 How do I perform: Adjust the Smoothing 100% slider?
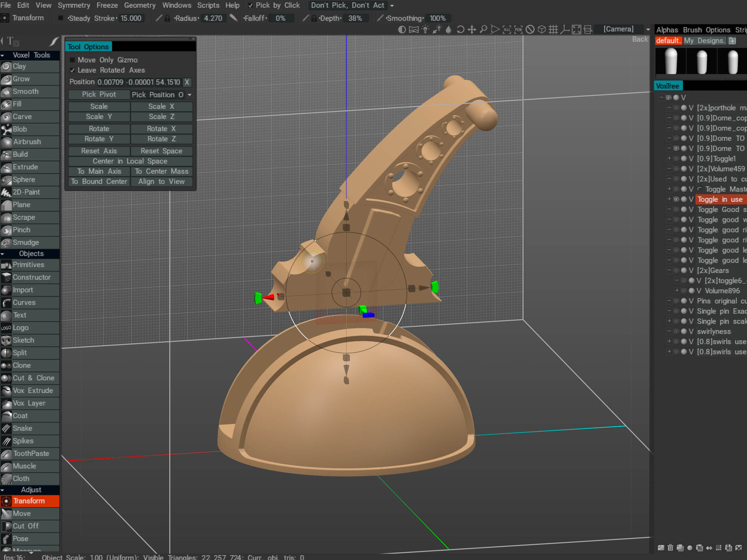tap(437, 18)
